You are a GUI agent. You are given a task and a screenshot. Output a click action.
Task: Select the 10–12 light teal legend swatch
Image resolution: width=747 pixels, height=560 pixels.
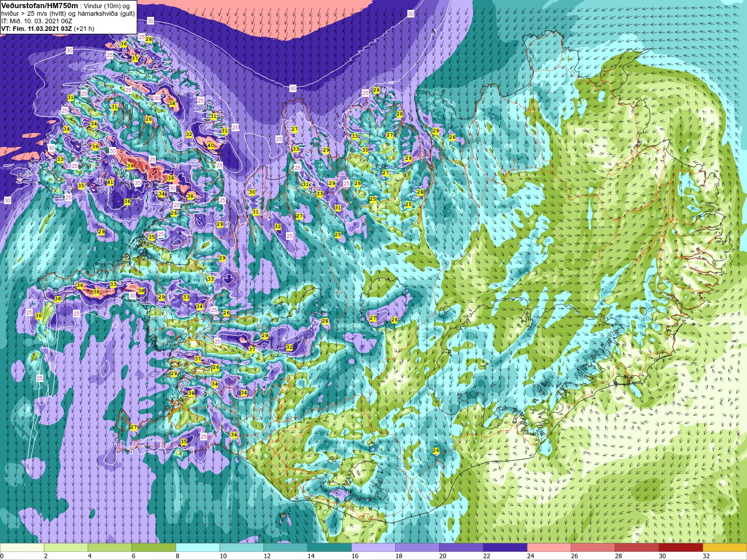tap(242, 548)
